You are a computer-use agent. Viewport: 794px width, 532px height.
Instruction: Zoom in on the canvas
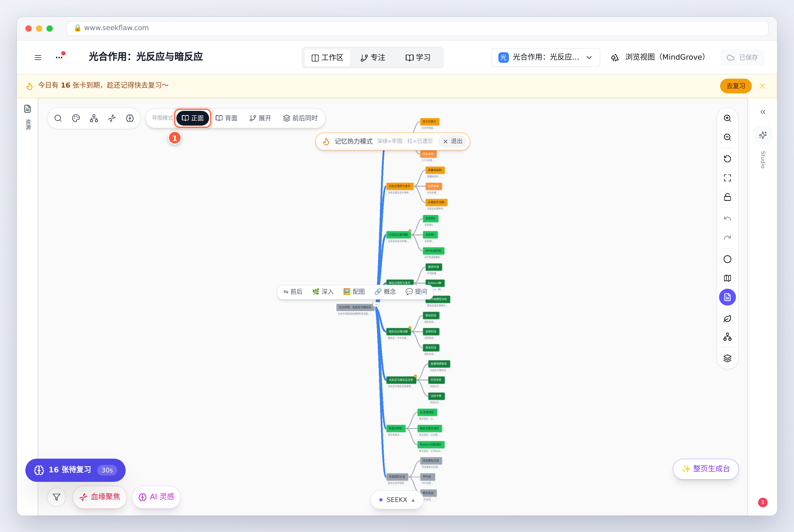tap(727, 118)
